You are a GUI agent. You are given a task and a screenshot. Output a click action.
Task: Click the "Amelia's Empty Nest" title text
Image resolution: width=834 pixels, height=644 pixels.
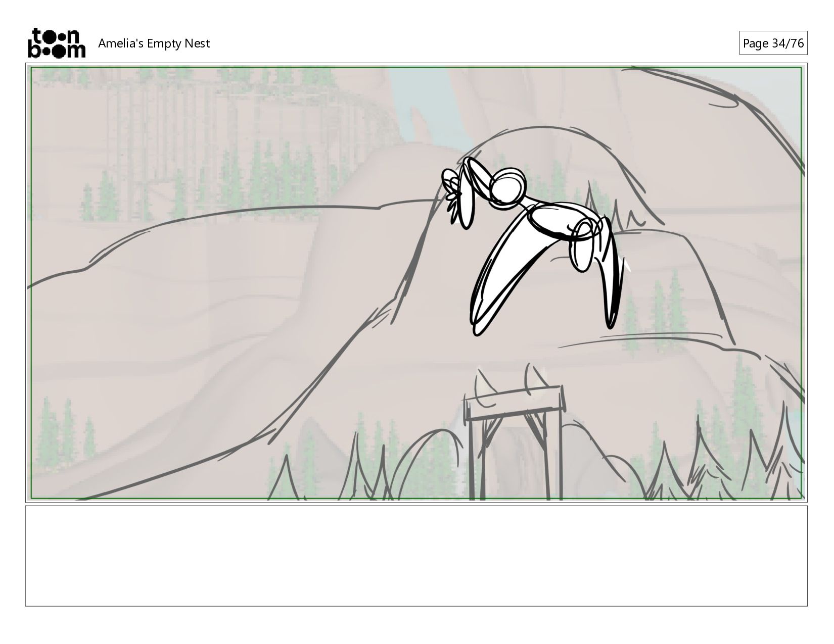pyautogui.click(x=154, y=43)
